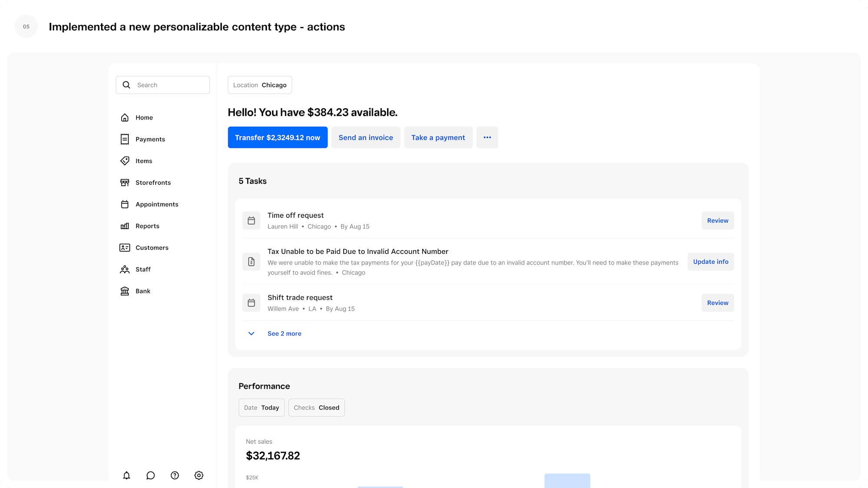Image resolution: width=868 pixels, height=488 pixels.
Task: Click the 5 Tasks heading
Action: [253, 181]
